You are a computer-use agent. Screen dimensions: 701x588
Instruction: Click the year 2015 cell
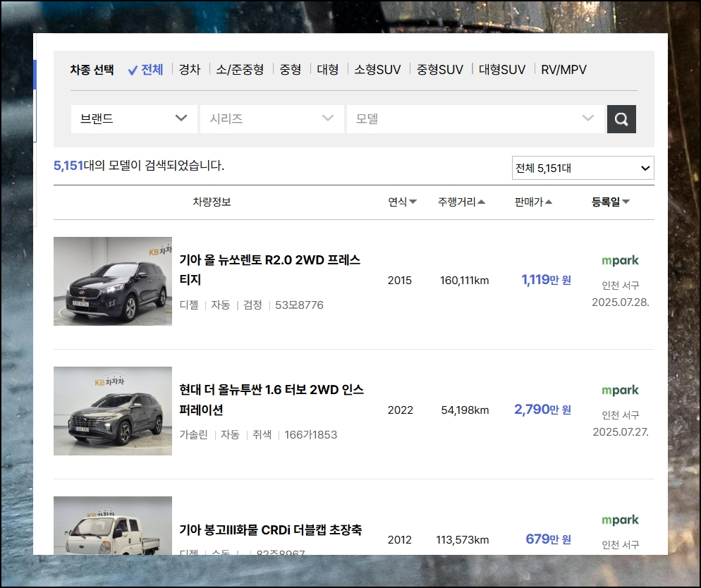(400, 281)
